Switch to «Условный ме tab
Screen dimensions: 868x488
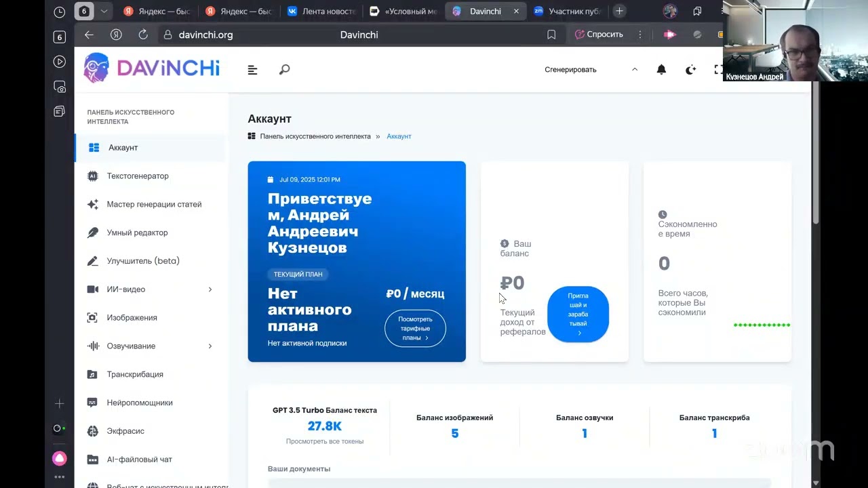point(403,12)
